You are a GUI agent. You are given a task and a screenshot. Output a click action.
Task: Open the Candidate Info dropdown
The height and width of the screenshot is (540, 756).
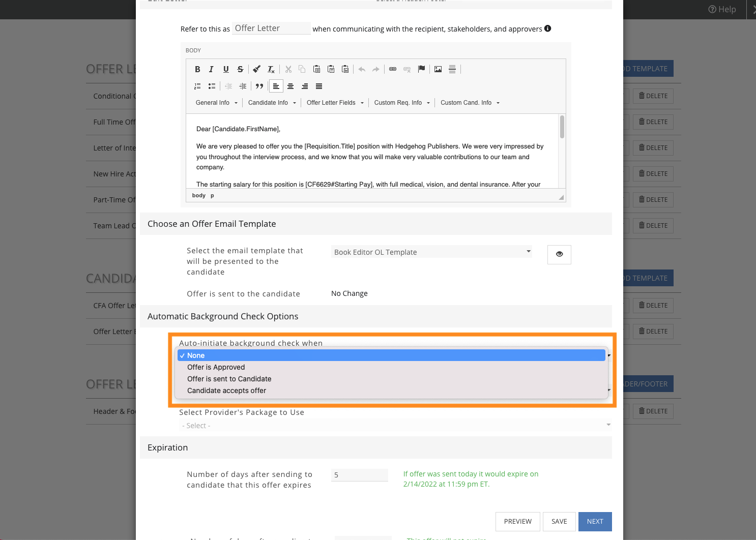point(272,103)
